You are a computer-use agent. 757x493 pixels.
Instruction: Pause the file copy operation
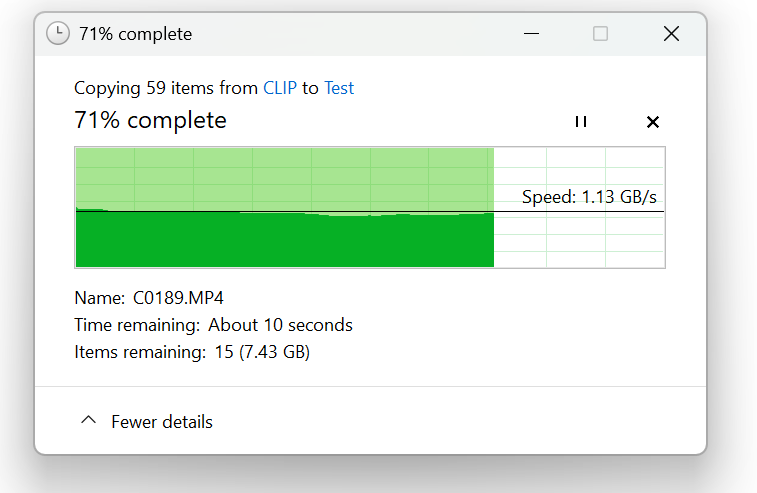click(x=580, y=122)
